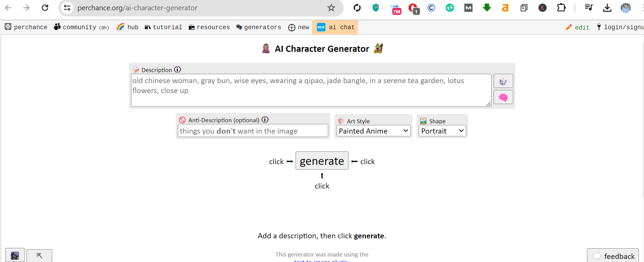Viewport: 644px width, 262px height.
Task: Click the Description info icon
Action: coord(177,70)
